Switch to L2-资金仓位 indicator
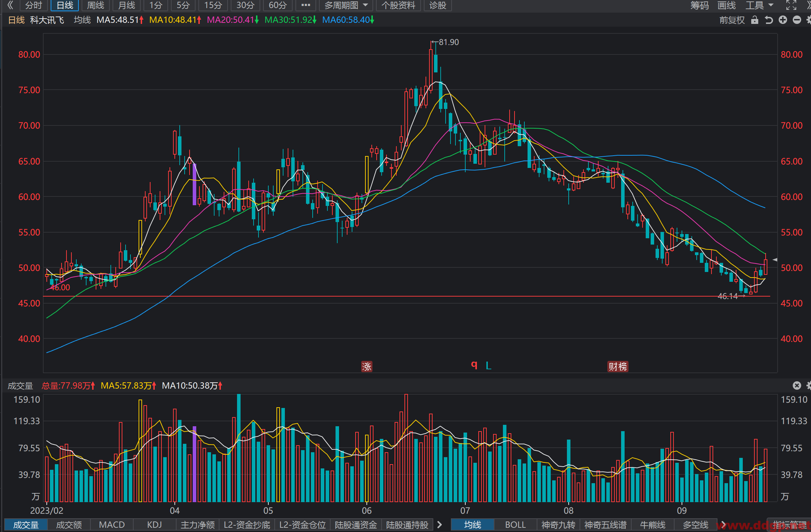This screenshot has height=532, width=811. [x=302, y=525]
